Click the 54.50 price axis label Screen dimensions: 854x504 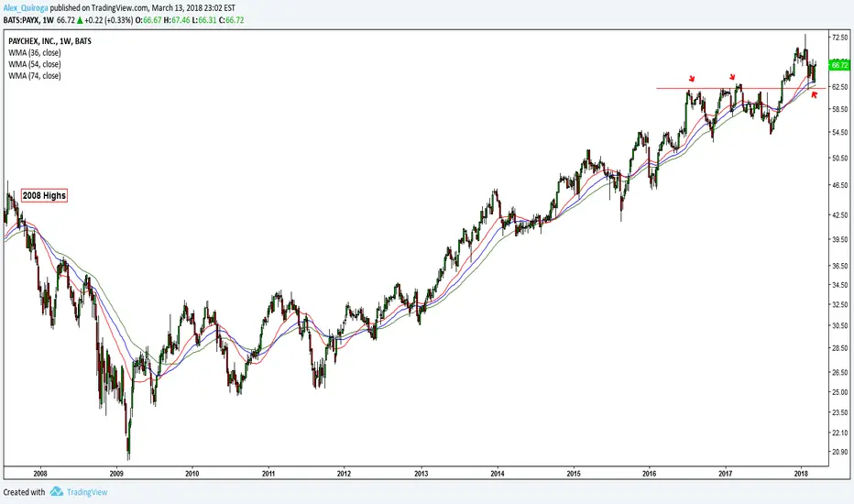(840, 132)
